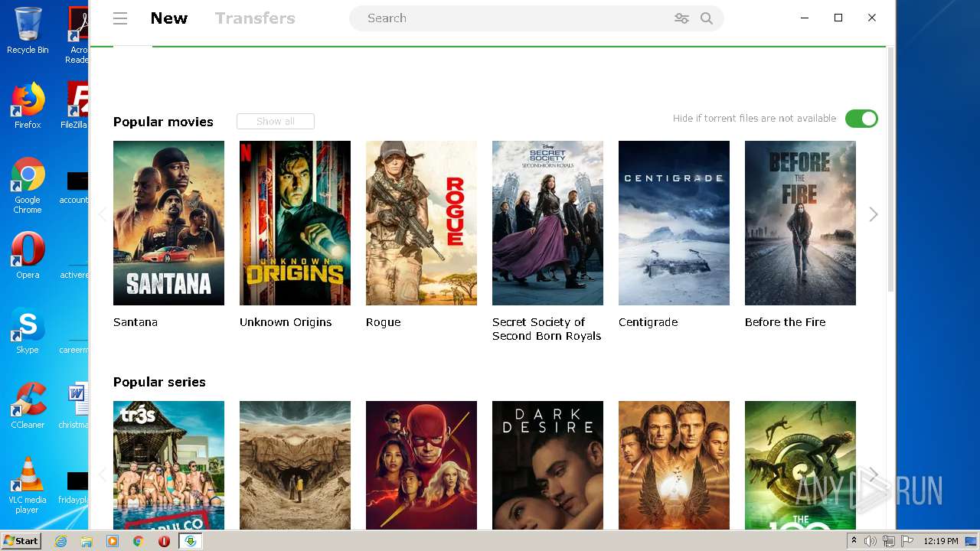The width and height of the screenshot is (980, 551).
Task: Open Action Center flag icon
Action: [x=907, y=541]
